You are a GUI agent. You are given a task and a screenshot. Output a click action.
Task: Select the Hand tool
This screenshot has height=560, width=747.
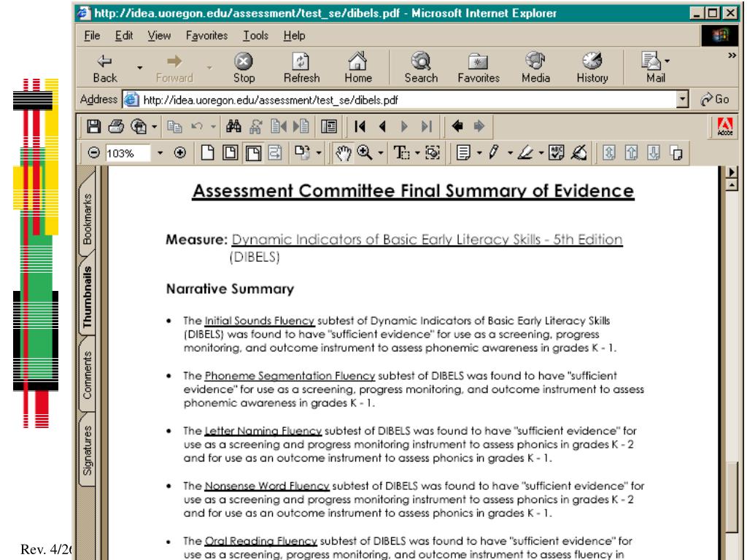(x=343, y=153)
